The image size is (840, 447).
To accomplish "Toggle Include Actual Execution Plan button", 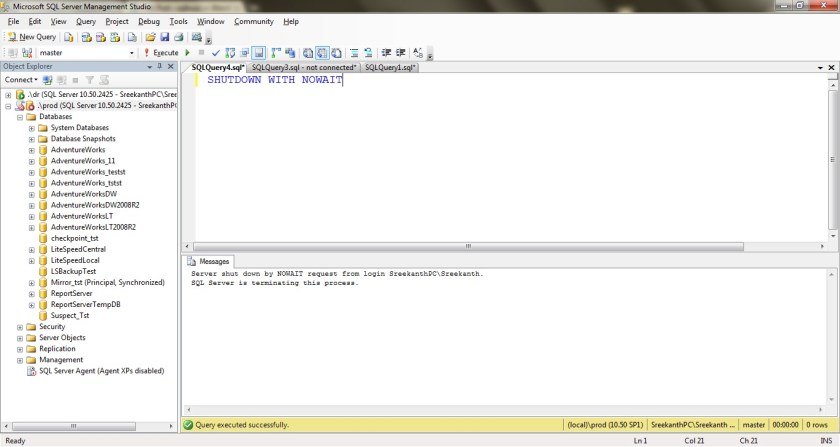I will click(275, 52).
